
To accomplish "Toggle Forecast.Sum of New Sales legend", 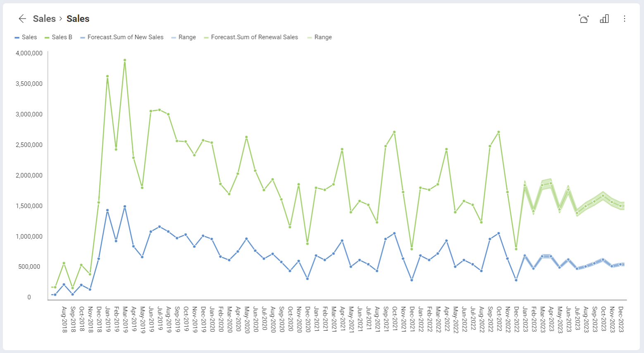I will click(122, 37).
